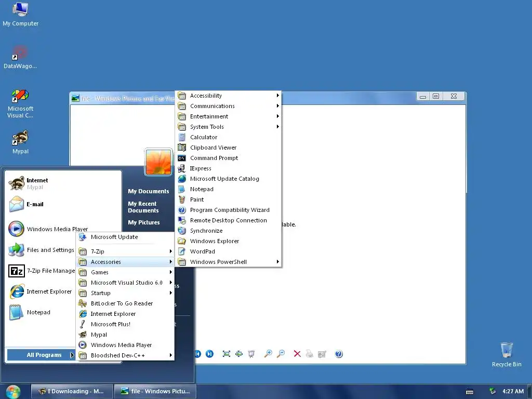Start slide show in Picture Viewer
Image resolution: width=532 pixels, height=399 pixels.
pyautogui.click(x=251, y=354)
